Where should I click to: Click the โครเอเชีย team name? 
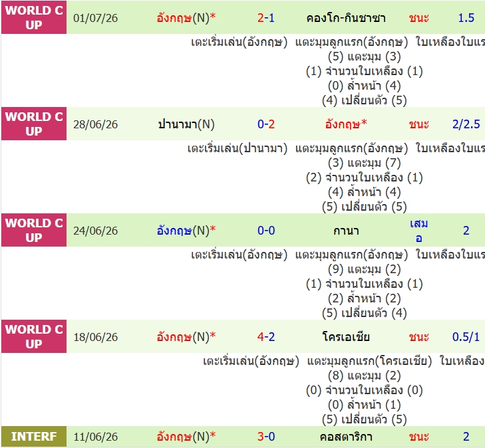(x=346, y=337)
